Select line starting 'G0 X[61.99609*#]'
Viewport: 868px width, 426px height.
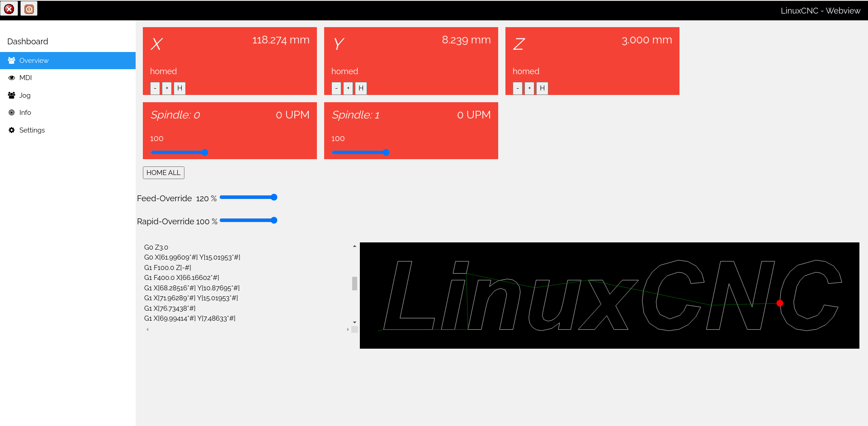tap(192, 257)
